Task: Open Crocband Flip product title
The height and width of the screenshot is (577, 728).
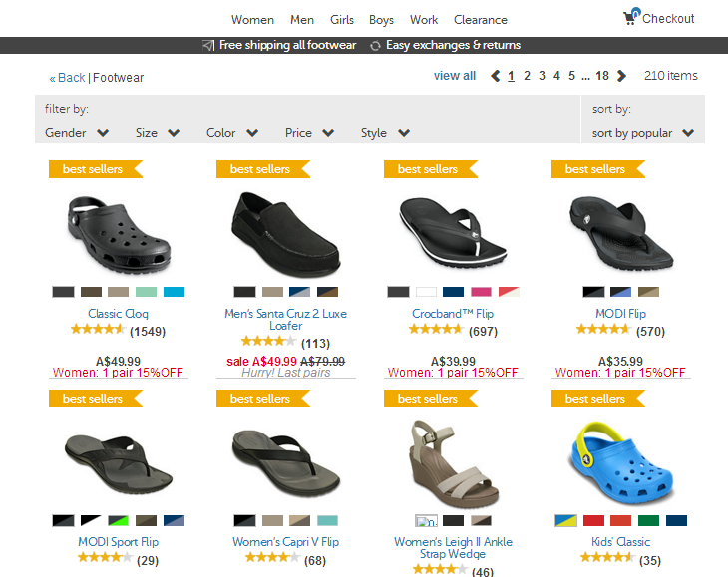Action: [453, 314]
